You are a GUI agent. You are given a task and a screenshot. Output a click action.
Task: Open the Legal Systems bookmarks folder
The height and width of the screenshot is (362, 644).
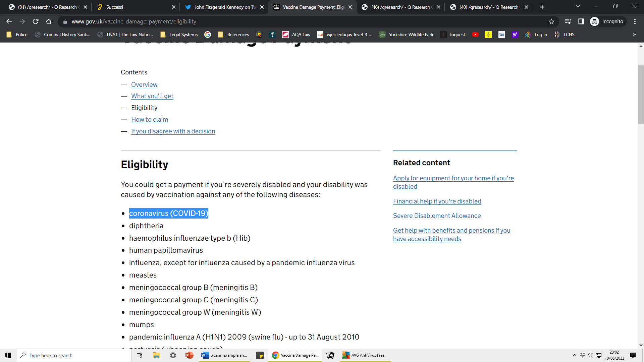179,35
